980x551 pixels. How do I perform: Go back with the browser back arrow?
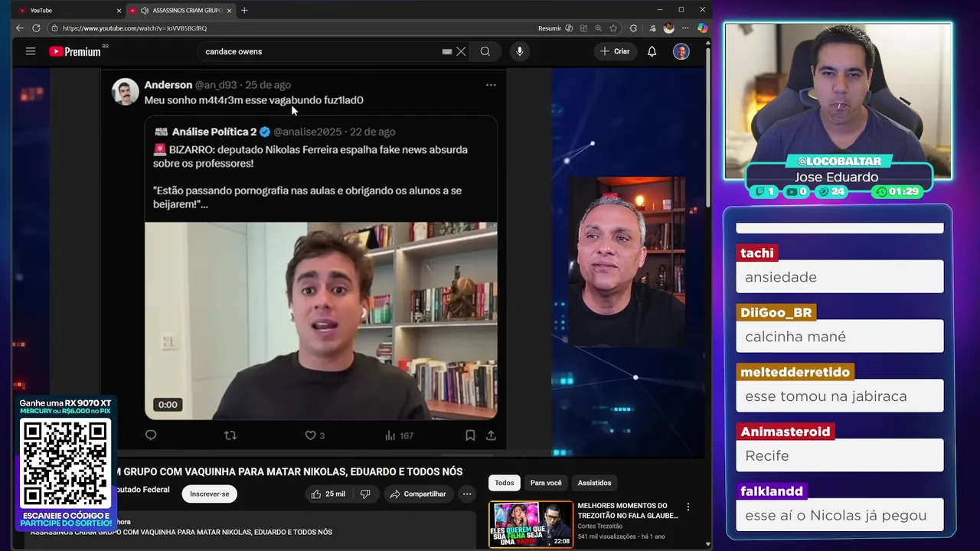pos(20,28)
